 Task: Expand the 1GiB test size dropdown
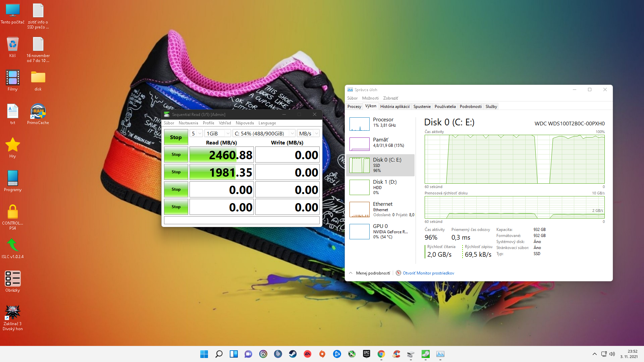click(x=218, y=133)
